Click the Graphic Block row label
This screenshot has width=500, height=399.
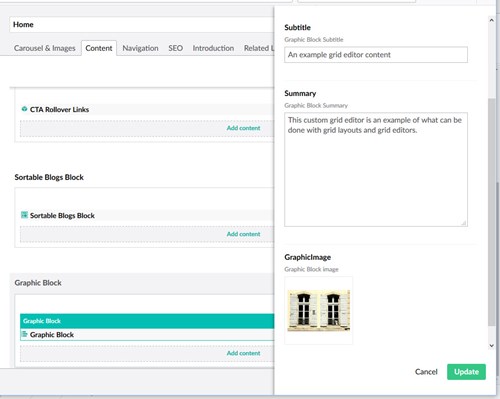52,335
